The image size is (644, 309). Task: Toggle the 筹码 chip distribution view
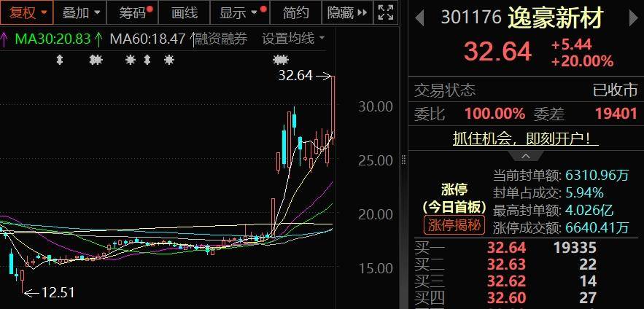click(133, 12)
